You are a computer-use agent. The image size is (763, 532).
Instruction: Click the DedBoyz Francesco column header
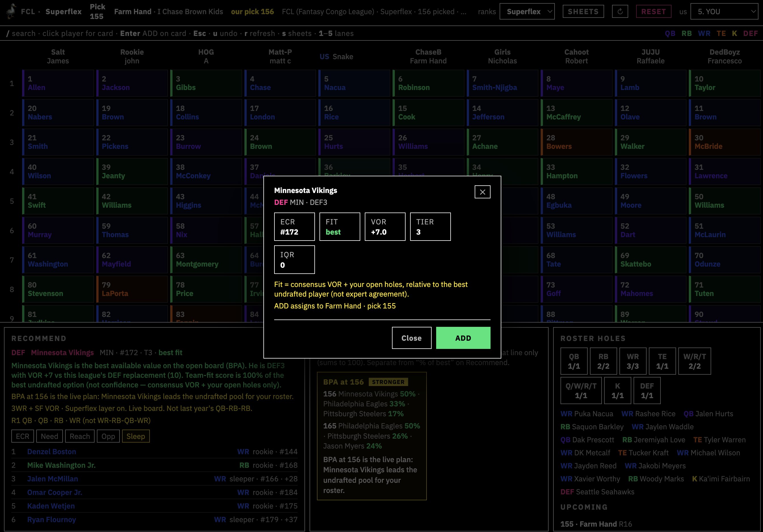[x=725, y=57]
